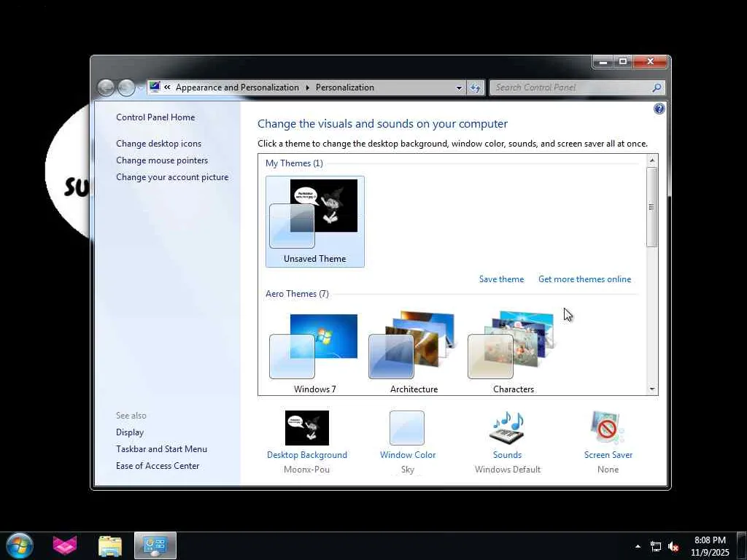Click the muted volume tray icon
Viewport: 747px width, 560px height.
[673, 547]
